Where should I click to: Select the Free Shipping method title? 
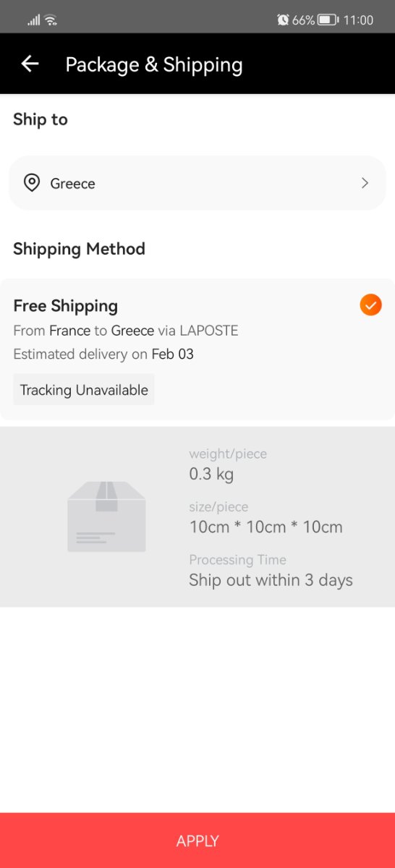(66, 306)
